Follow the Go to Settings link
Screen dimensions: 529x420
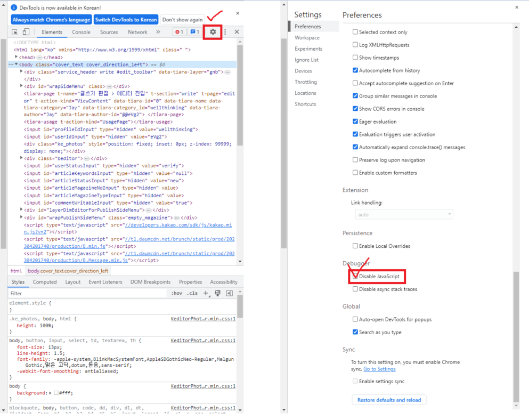point(379,369)
